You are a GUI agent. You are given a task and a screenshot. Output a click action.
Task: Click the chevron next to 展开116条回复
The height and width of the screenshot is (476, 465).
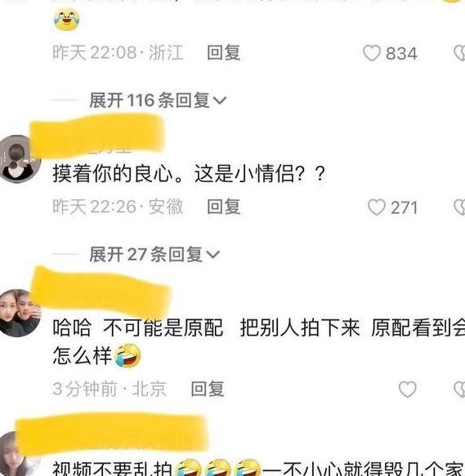(x=220, y=100)
